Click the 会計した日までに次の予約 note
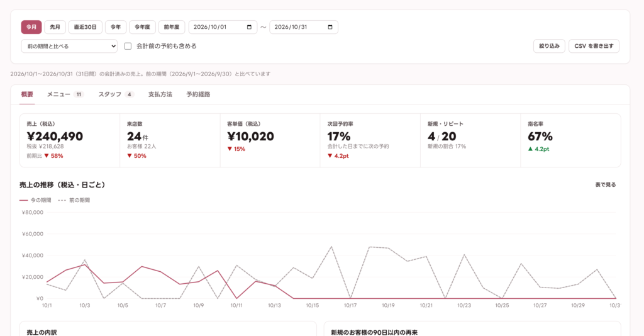The width and height of the screenshot is (644, 336). click(x=358, y=146)
